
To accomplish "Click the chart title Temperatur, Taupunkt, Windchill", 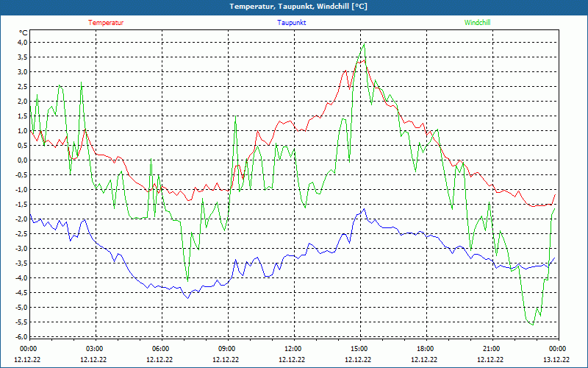I will point(298,7).
